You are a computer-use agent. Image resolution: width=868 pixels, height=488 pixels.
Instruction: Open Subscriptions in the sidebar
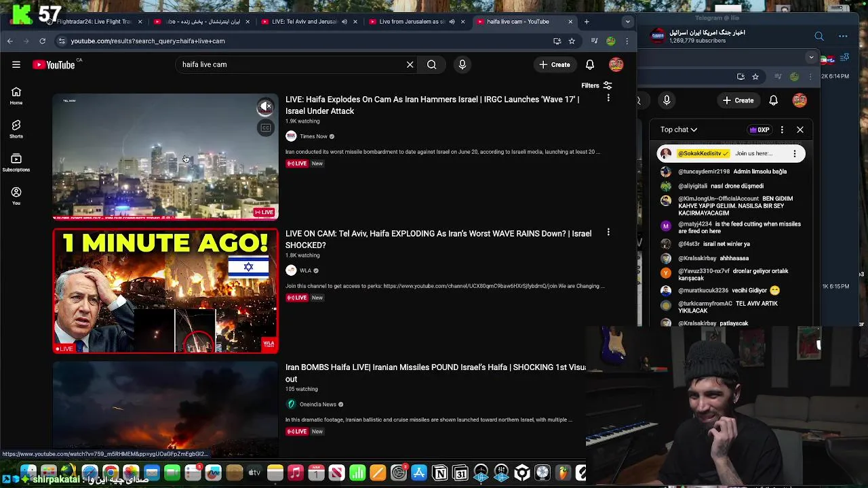[x=16, y=162]
